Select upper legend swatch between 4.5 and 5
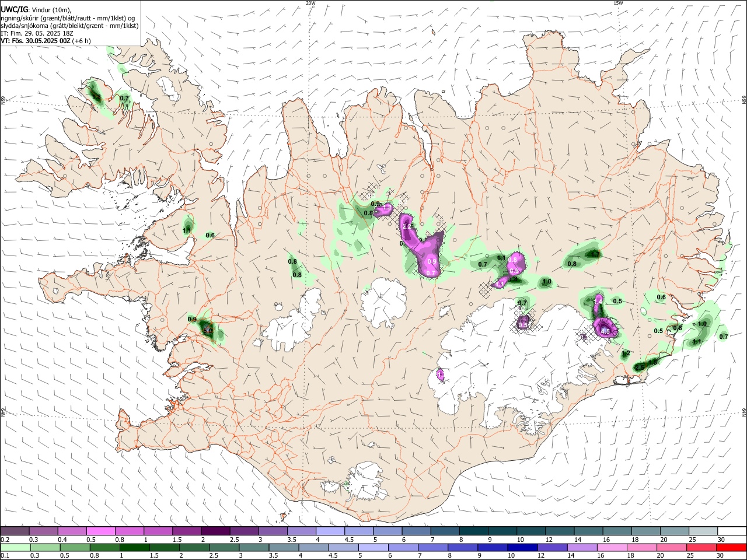747x560 pixels. [359, 531]
